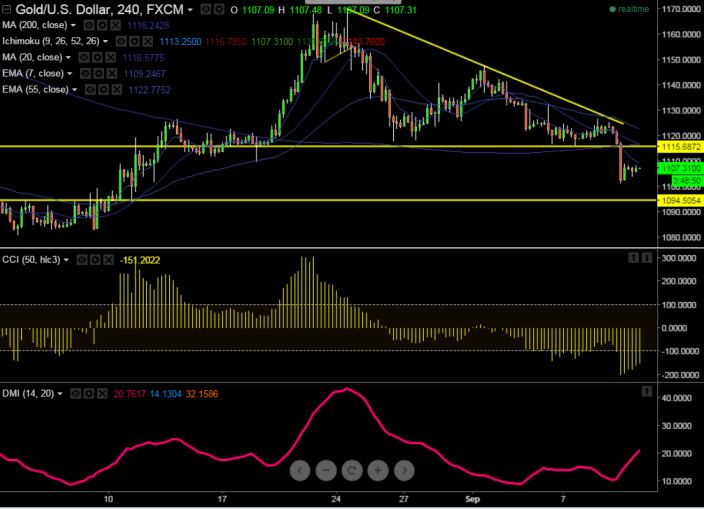This screenshot has height=509, width=704.
Task: Select the 1115.6872 horizontal line price label
Action: (x=681, y=147)
